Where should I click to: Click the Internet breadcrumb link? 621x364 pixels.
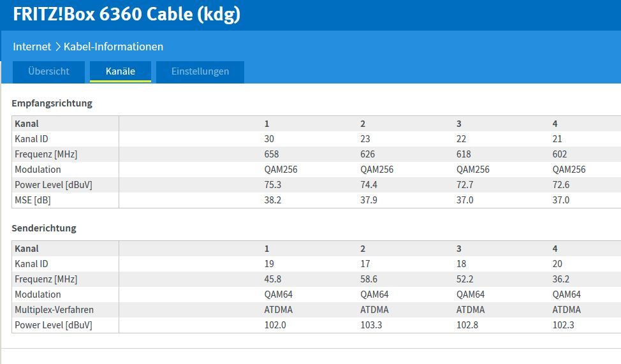pos(32,47)
